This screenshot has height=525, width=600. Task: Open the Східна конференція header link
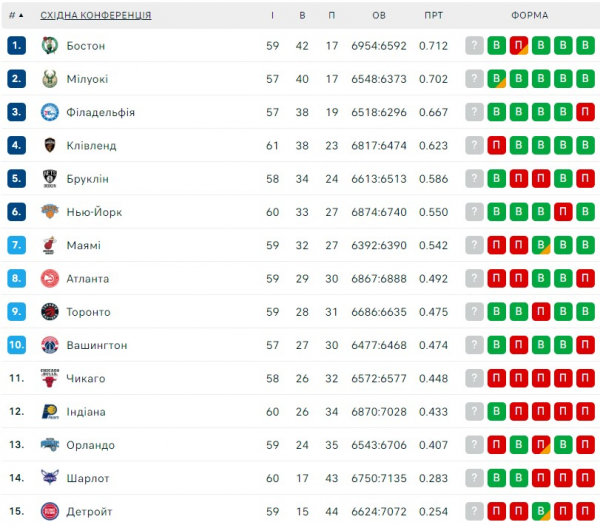[x=96, y=15]
